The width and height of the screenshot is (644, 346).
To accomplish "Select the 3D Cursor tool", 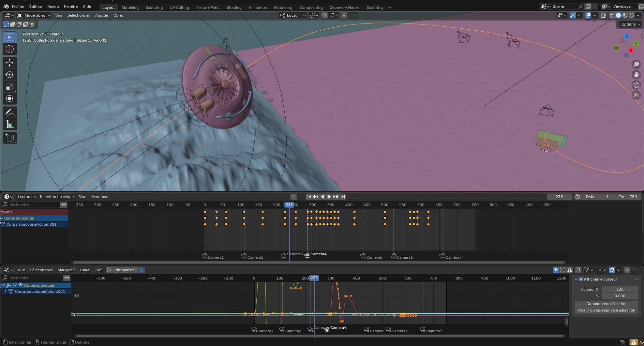I will [x=10, y=49].
